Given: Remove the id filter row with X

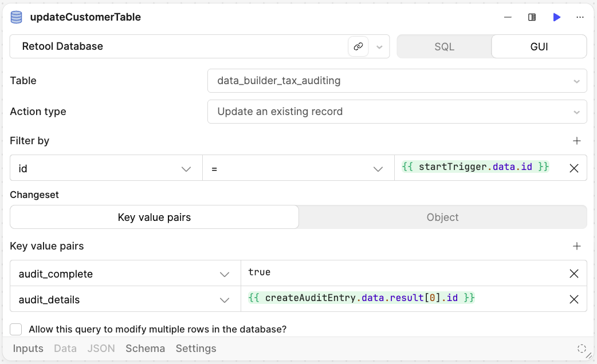Looking at the screenshot, I should pos(574,168).
